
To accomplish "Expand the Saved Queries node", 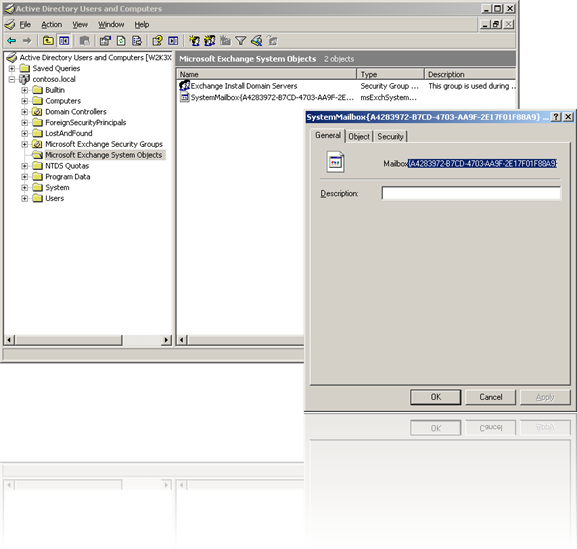I will (x=12, y=68).
